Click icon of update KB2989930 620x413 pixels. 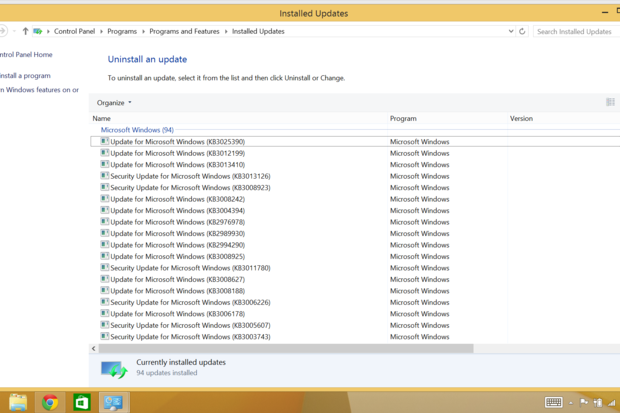[104, 233]
